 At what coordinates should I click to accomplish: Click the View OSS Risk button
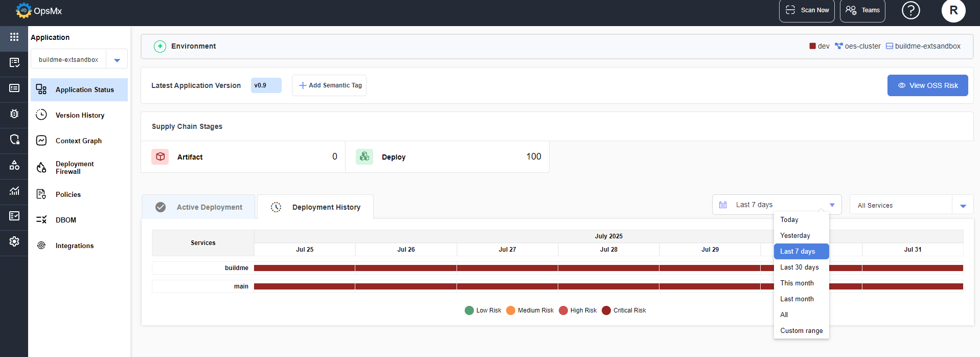click(x=927, y=85)
